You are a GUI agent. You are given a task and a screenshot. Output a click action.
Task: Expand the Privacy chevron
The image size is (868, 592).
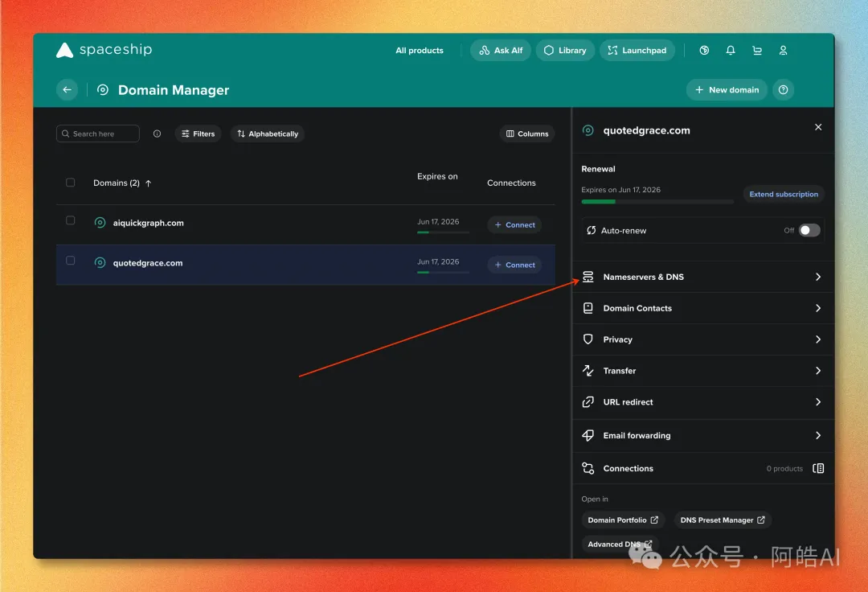pos(818,339)
